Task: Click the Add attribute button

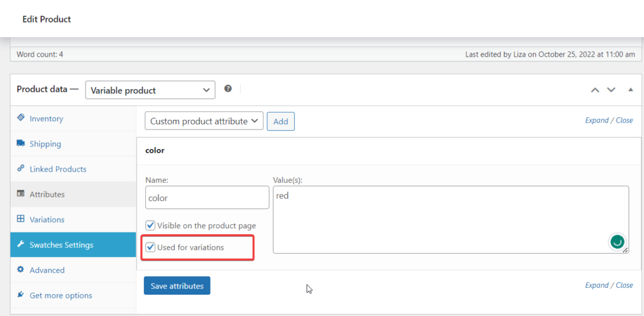Action: (280, 121)
